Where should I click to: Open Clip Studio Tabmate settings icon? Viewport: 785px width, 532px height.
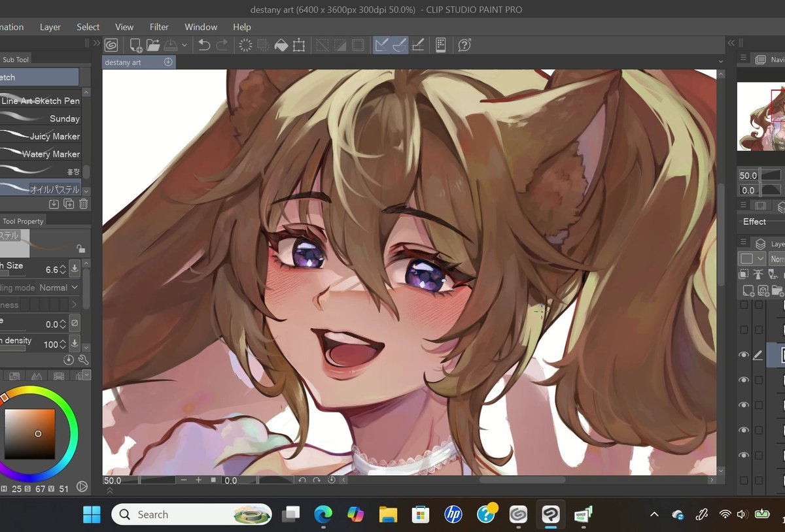441,45
